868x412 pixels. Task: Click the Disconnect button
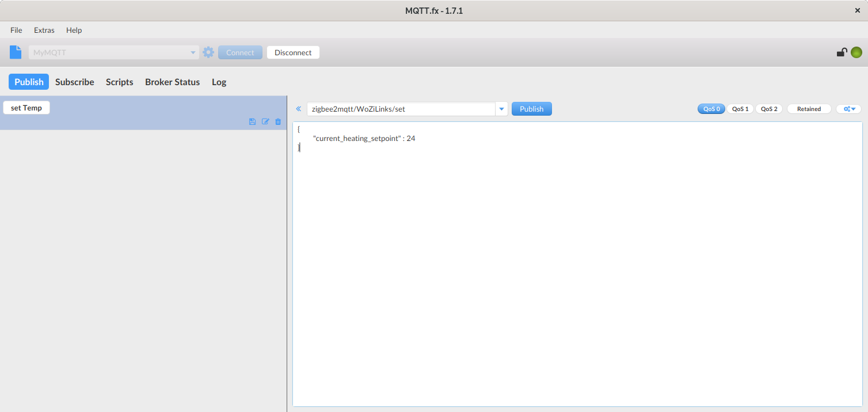pyautogui.click(x=293, y=52)
